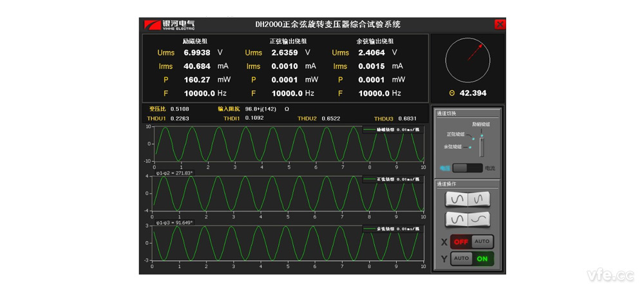The image size is (644, 290).
Task: Click the excitation winding waveform legend
Action: (x=391, y=130)
